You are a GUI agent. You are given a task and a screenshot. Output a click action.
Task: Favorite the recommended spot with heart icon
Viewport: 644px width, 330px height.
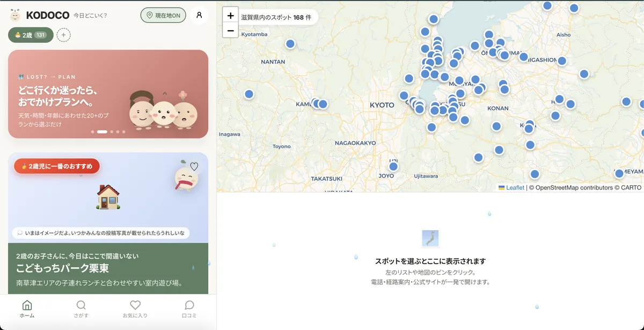tap(194, 166)
